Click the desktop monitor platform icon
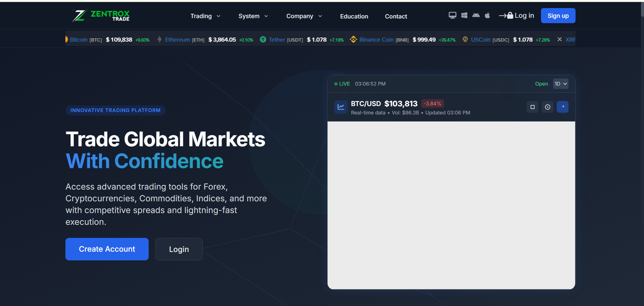Viewport: 644px width, 306px height. [x=452, y=15]
